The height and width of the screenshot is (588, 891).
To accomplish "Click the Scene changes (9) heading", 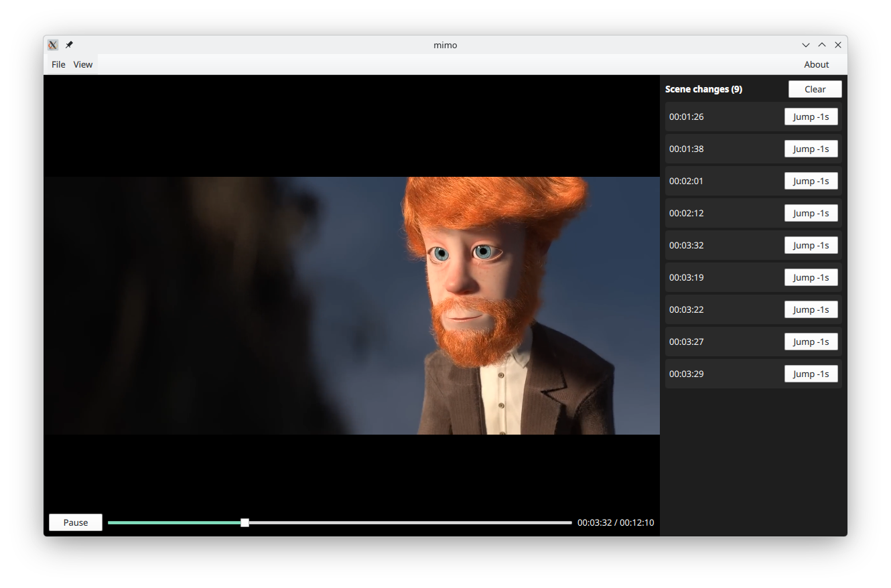I will point(703,89).
